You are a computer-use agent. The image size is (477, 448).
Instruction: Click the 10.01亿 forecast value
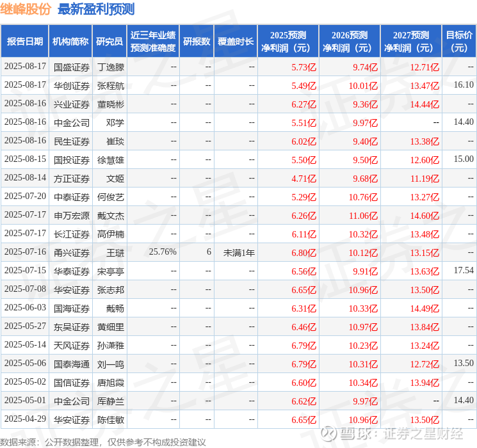363,86
